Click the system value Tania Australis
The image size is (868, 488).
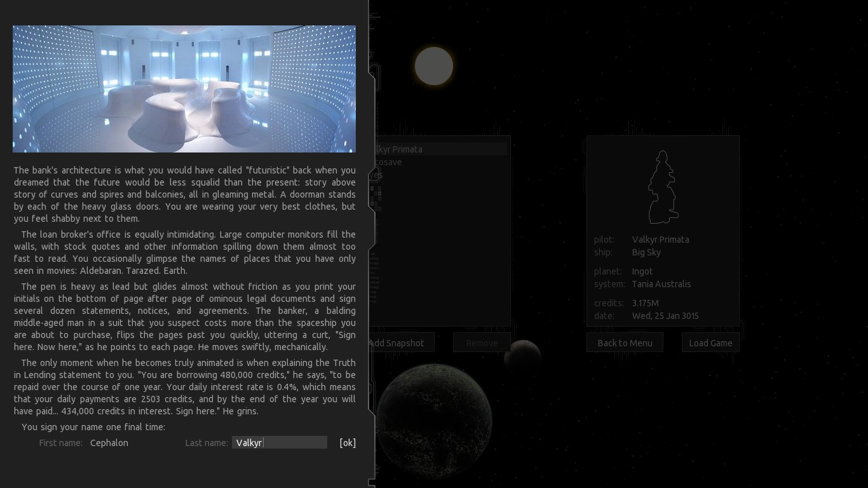click(x=661, y=284)
